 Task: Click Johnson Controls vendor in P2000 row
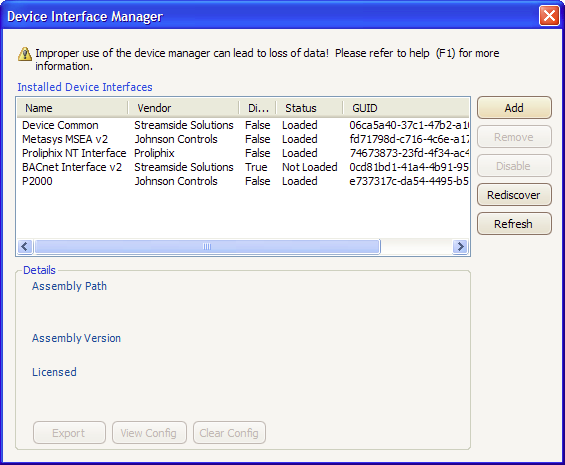[x=176, y=181]
